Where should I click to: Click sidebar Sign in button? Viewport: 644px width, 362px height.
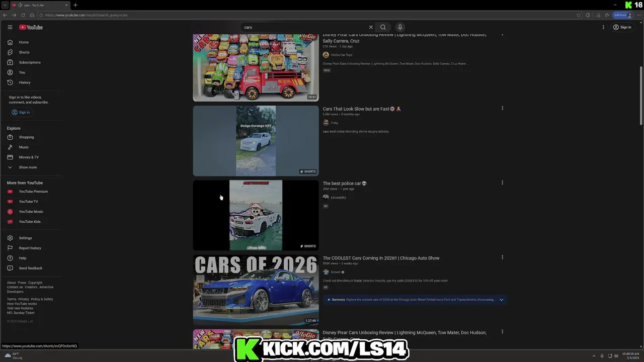21,112
